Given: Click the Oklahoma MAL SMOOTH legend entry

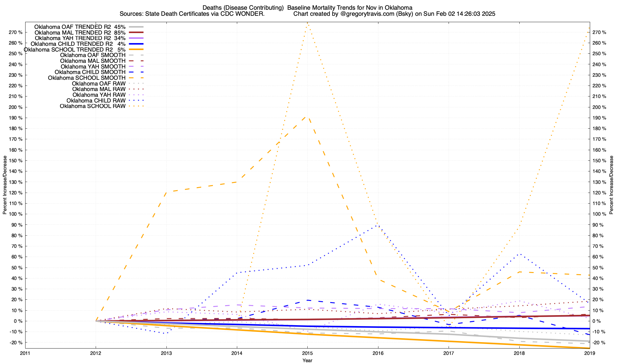Looking at the screenshot, I should click(93, 61).
